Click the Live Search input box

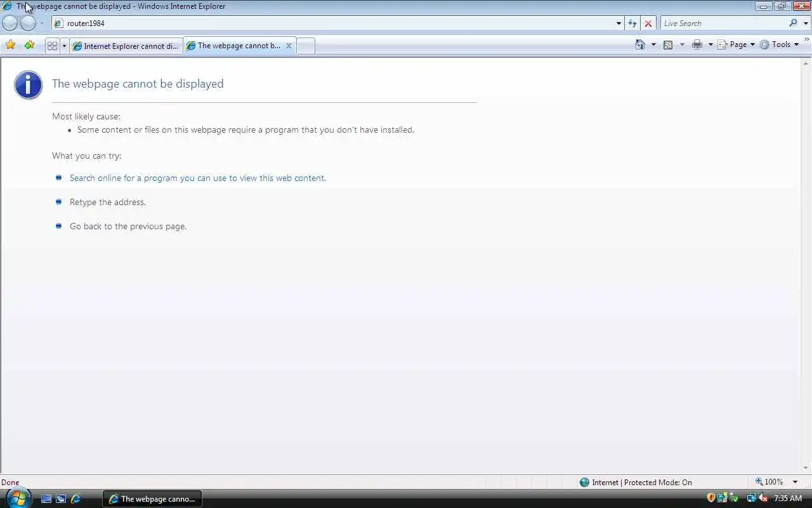[x=723, y=23]
